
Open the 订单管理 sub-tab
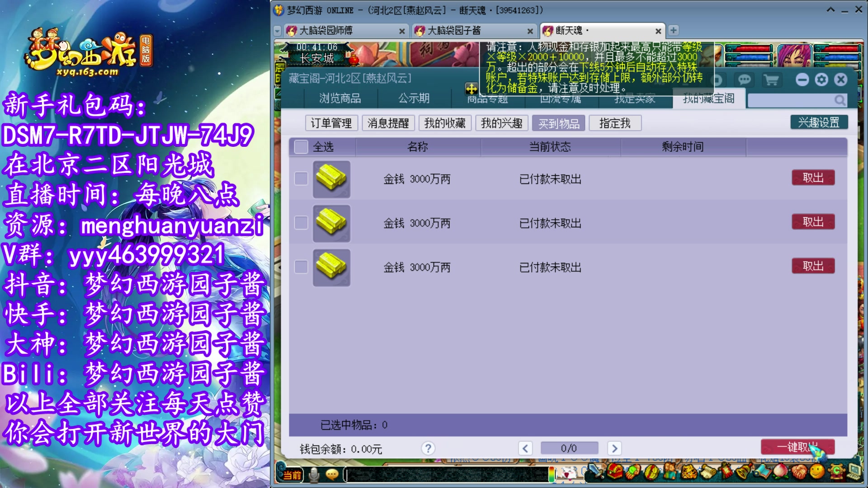click(x=331, y=123)
